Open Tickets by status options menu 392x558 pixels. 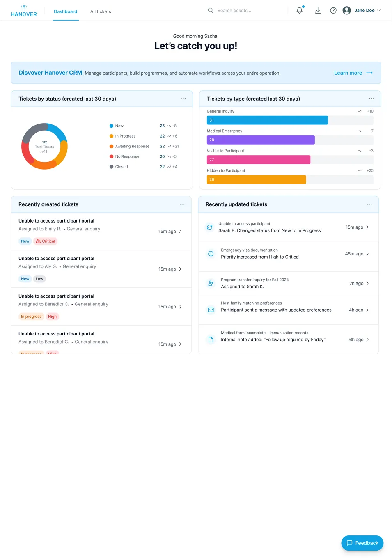point(183,99)
